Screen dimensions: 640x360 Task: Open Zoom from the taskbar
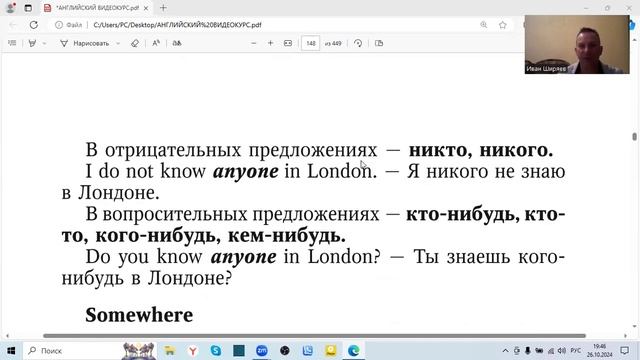coord(262,351)
